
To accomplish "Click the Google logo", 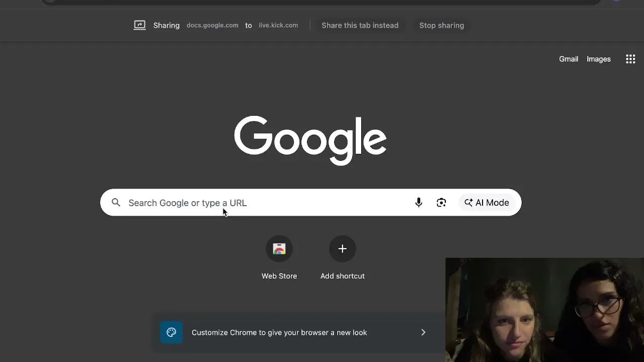I will pos(310,140).
